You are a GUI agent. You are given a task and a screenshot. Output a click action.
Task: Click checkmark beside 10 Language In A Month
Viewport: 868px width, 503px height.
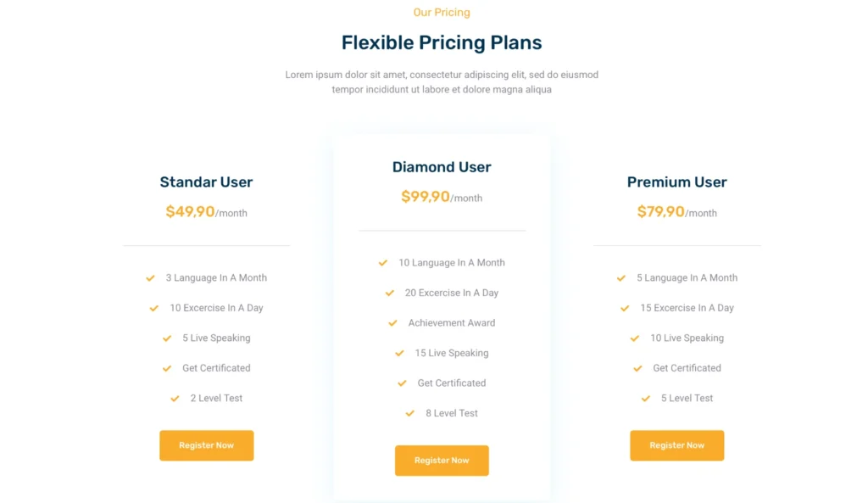[383, 263]
